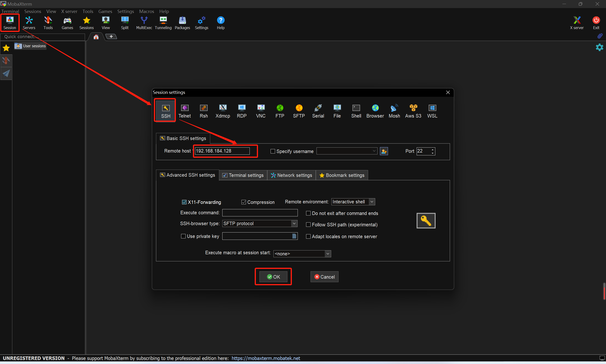The height and width of the screenshot is (364, 606).
Task: Choose the Shell session type
Action: (356, 111)
